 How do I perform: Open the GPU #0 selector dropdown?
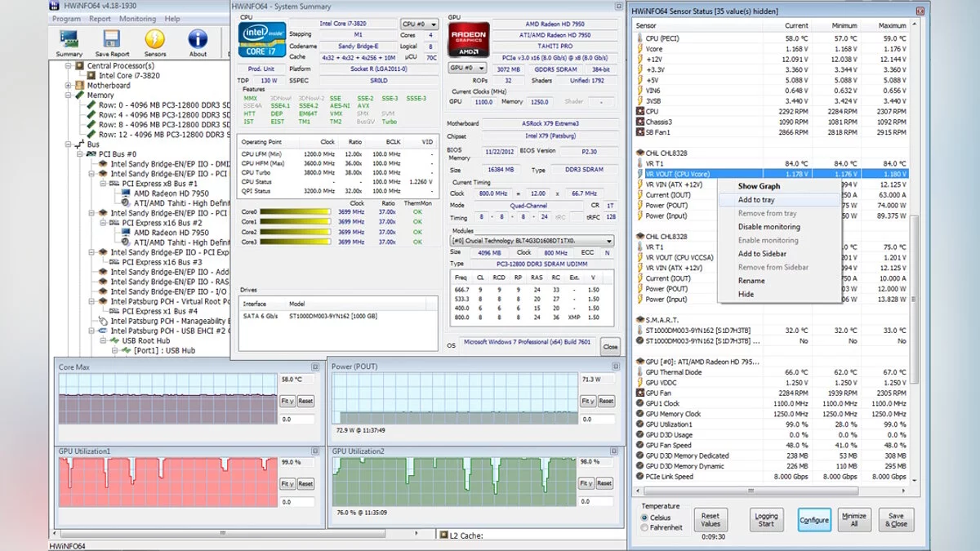point(468,68)
